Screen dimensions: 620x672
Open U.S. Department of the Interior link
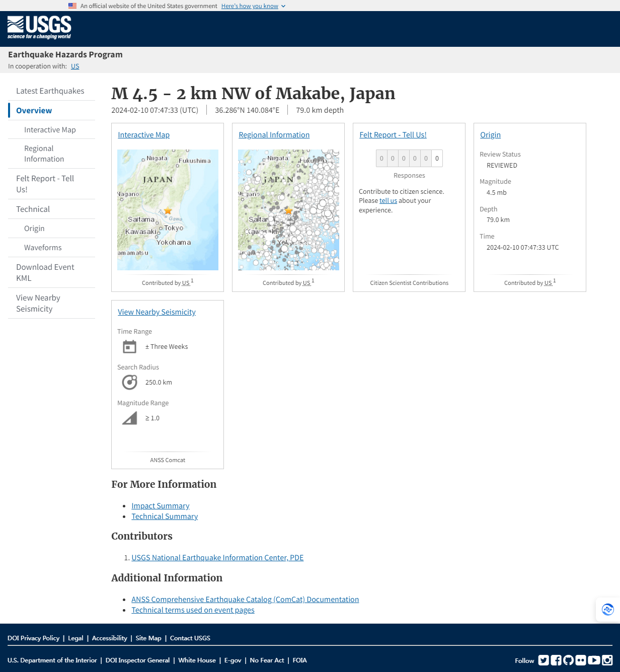click(x=52, y=660)
